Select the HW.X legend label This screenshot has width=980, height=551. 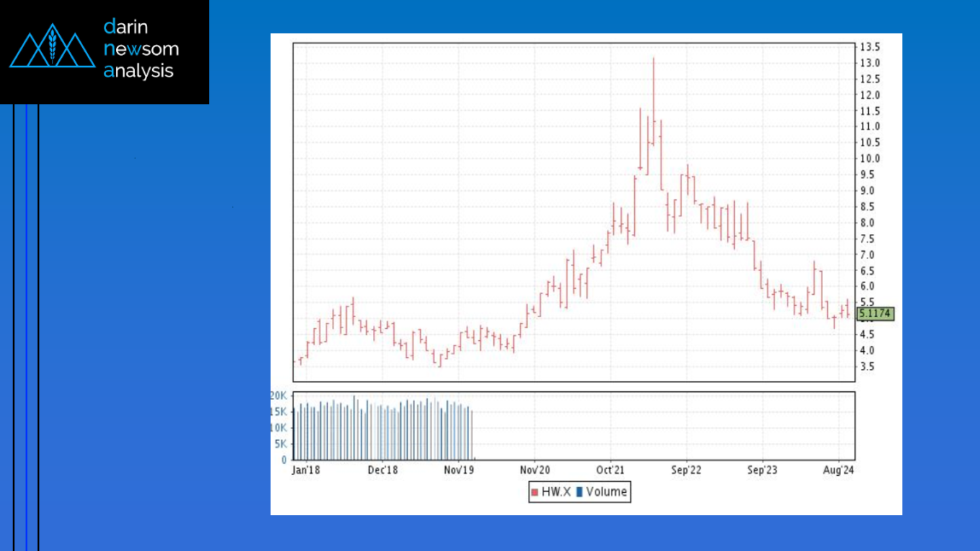[x=556, y=492]
